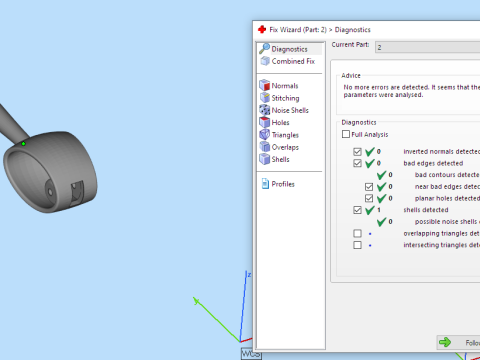
Task: Go to the Shells fix page
Action: pyautogui.click(x=280, y=159)
